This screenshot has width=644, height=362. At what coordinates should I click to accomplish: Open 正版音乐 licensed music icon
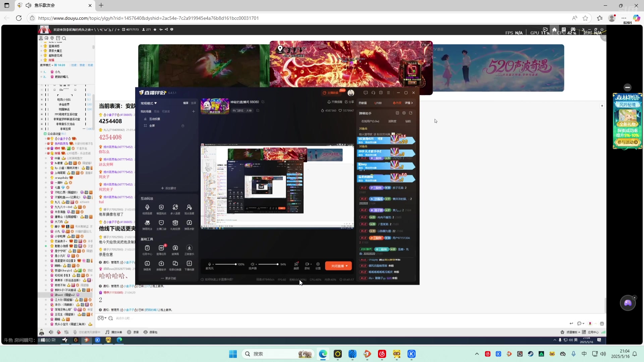[189, 248]
